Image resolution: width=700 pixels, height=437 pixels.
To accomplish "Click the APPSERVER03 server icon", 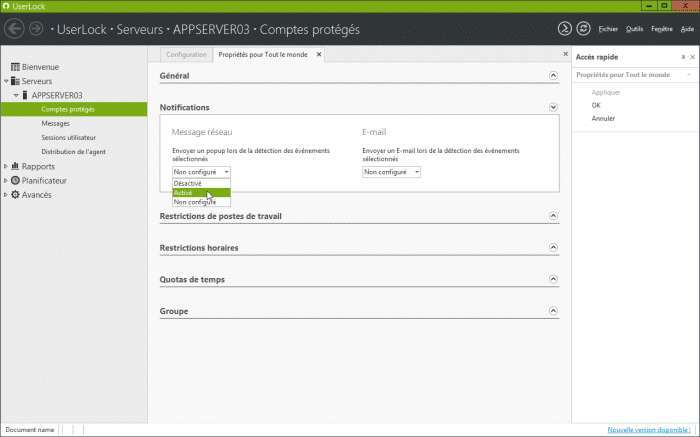I will point(25,95).
